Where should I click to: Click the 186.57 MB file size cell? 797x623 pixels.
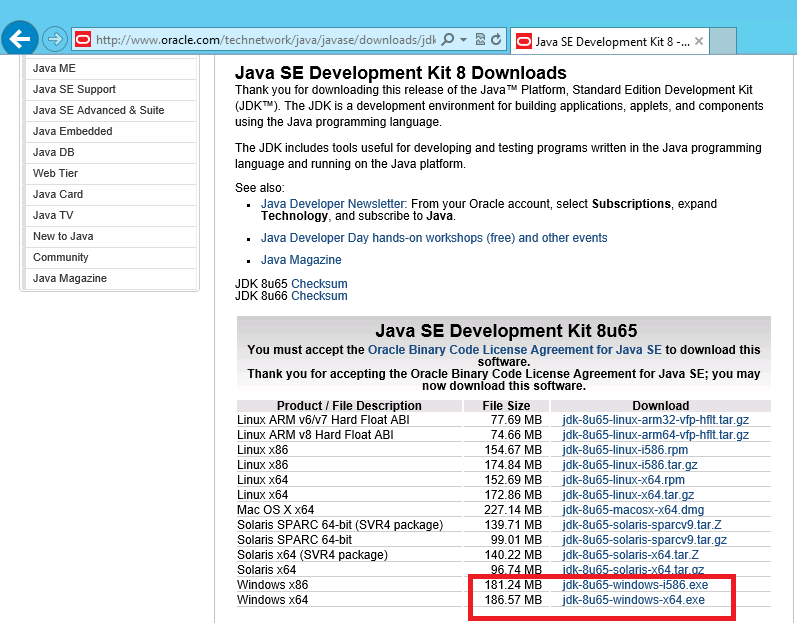click(x=513, y=600)
